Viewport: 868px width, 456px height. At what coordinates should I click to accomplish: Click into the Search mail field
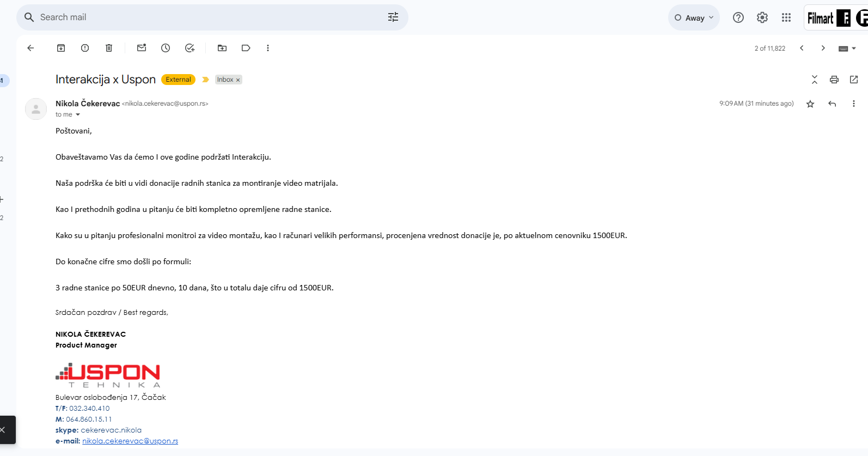coord(207,17)
